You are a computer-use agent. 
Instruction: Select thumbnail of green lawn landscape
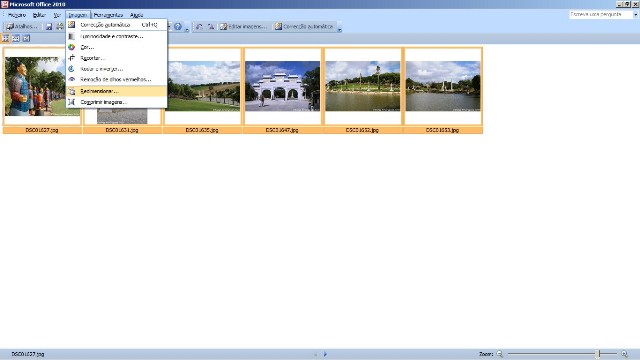coord(202,86)
